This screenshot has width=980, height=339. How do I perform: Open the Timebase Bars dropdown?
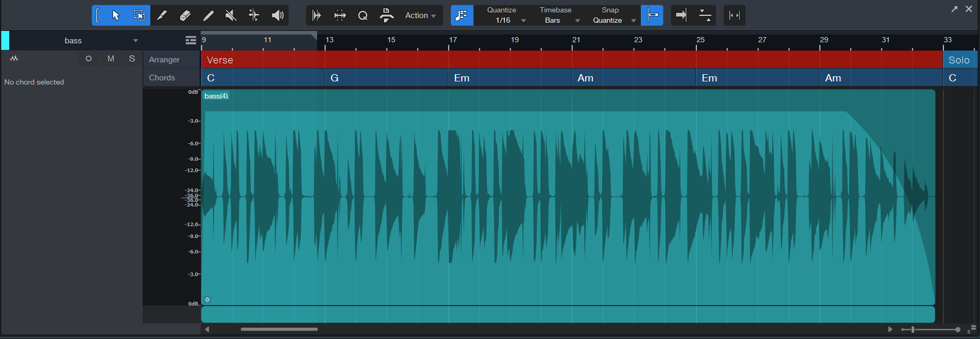(559, 20)
